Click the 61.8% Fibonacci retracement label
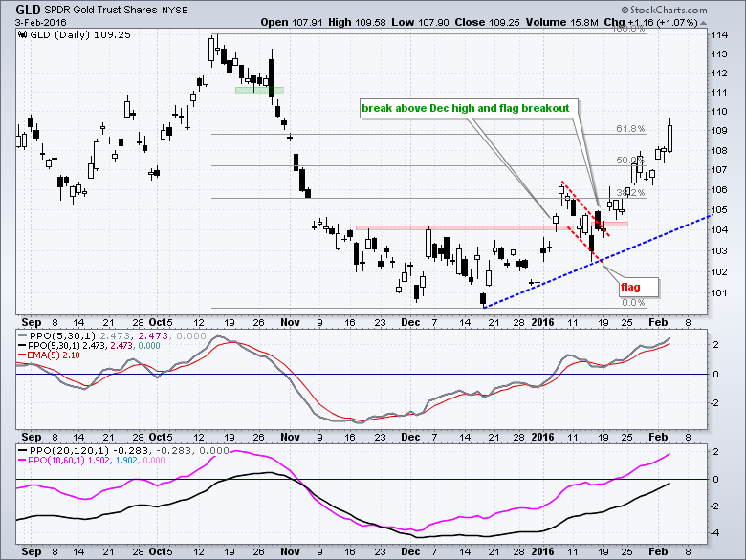Viewport: 746px width, 560px height. point(630,128)
